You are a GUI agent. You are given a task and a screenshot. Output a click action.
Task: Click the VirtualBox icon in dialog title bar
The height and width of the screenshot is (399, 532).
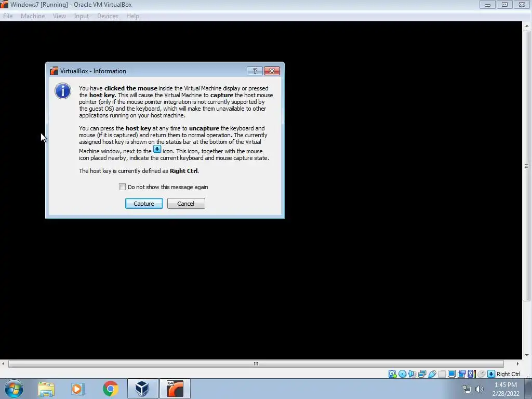(x=54, y=71)
